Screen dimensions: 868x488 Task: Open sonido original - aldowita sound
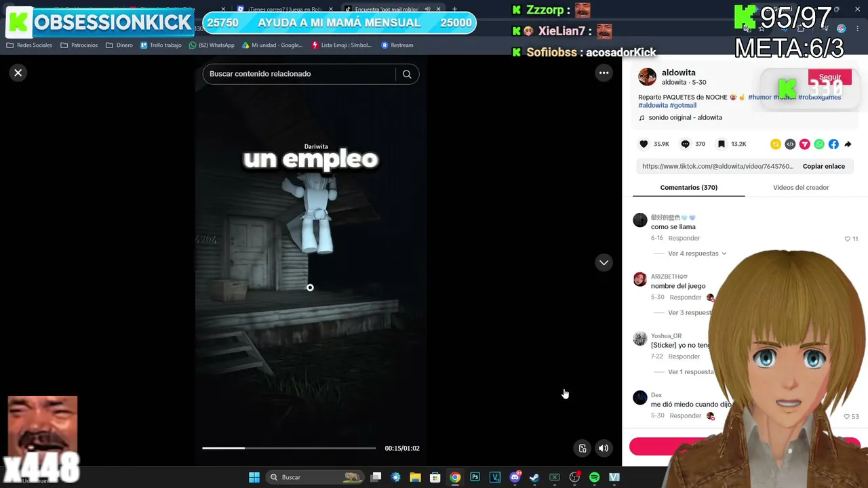click(x=685, y=117)
